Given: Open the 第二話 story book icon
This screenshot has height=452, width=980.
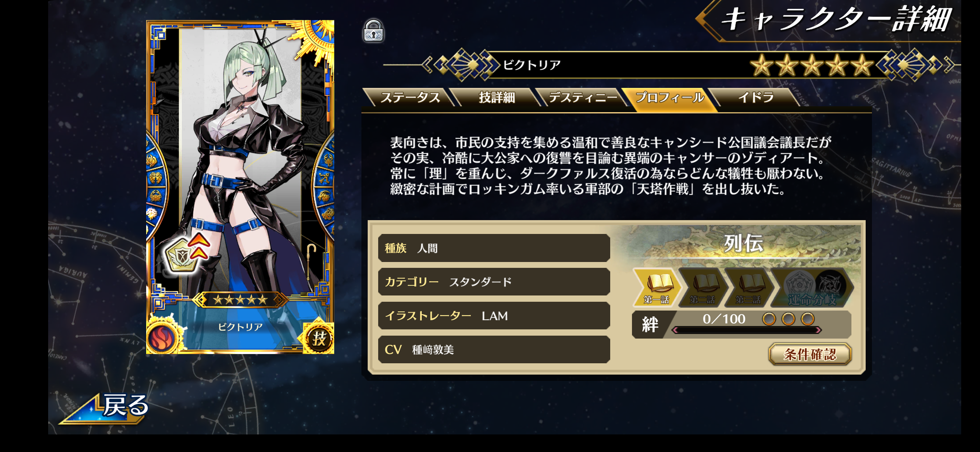Looking at the screenshot, I should [x=703, y=287].
